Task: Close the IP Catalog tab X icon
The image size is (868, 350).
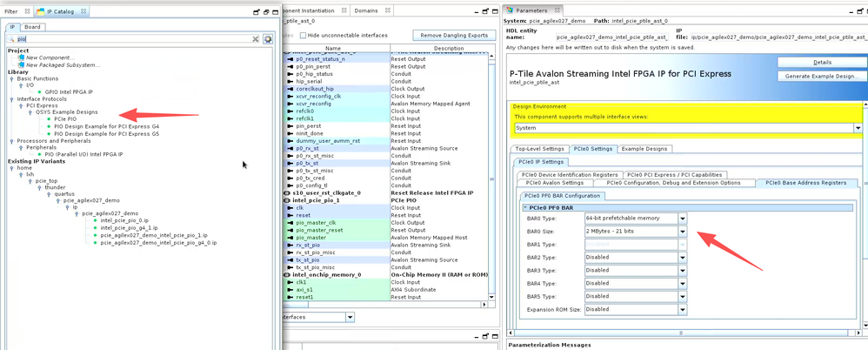Action: [x=84, y=11]
